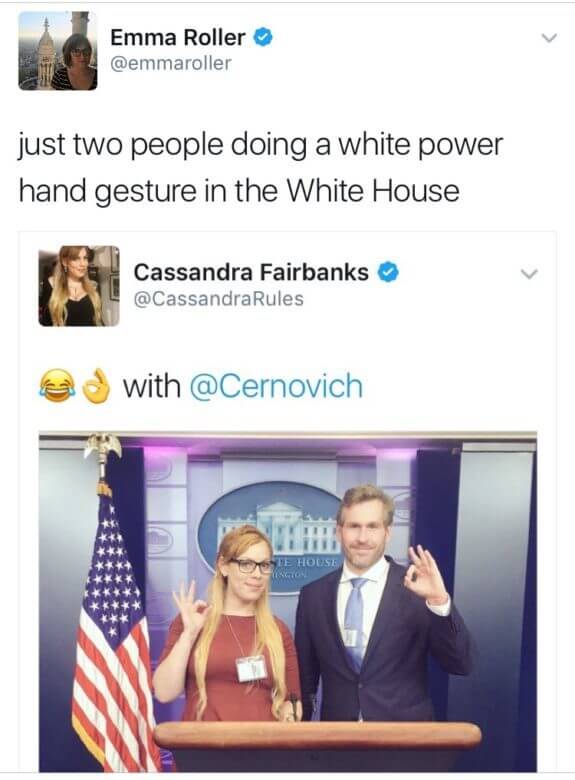Image resolution: width=575 pixels, height=780 pixels.
Task: Click Cassandra Fairbanks' verified checkmark badge
Action: 388,273
